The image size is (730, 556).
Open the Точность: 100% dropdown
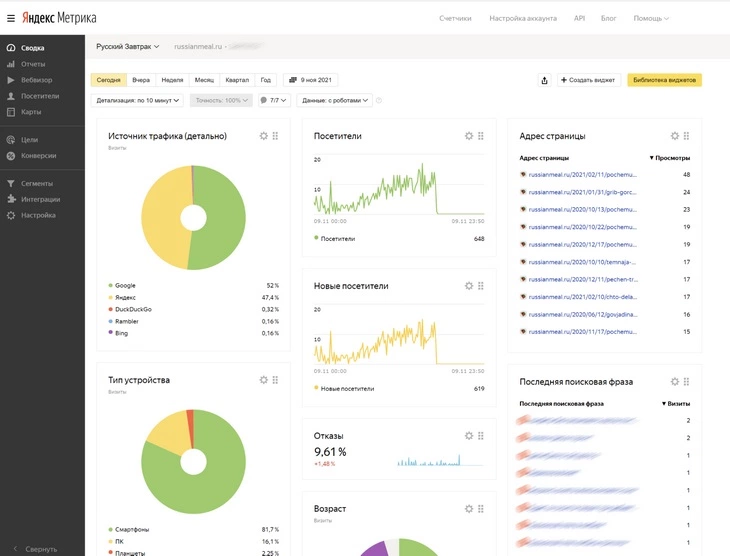click(x=221, y=100)
